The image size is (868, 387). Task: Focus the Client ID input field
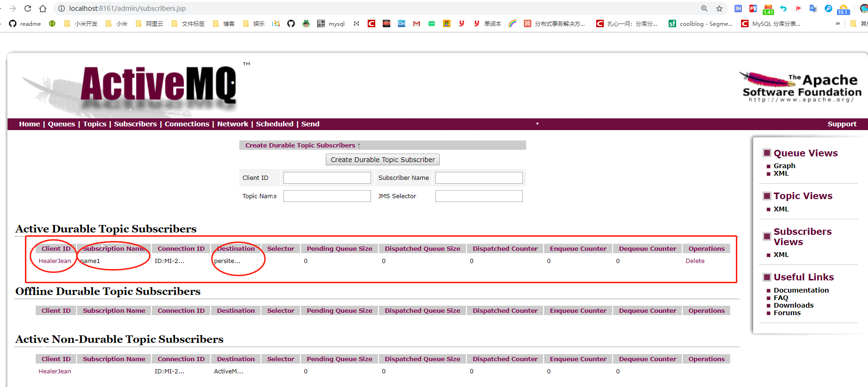click(x=327, y=178)
